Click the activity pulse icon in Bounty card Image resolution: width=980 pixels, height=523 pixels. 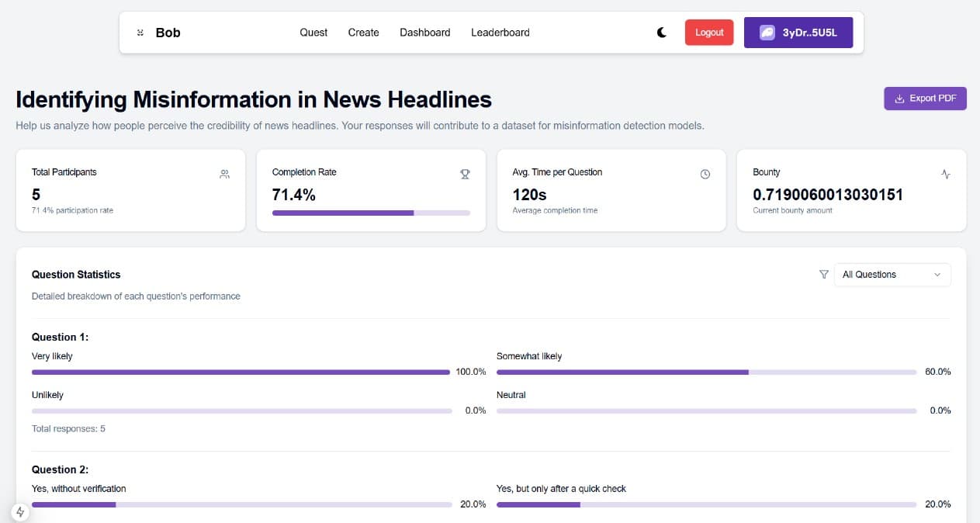(945, 175)
